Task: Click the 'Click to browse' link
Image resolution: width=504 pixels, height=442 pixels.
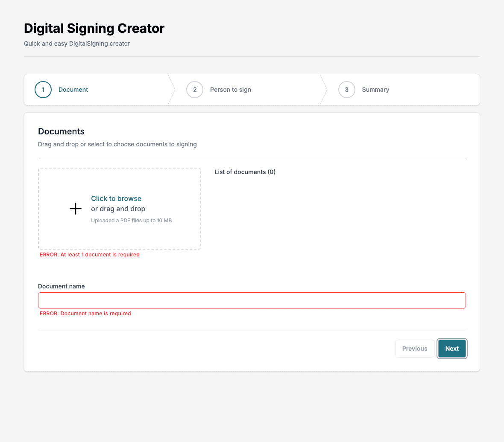Action: tap(116, 198)
